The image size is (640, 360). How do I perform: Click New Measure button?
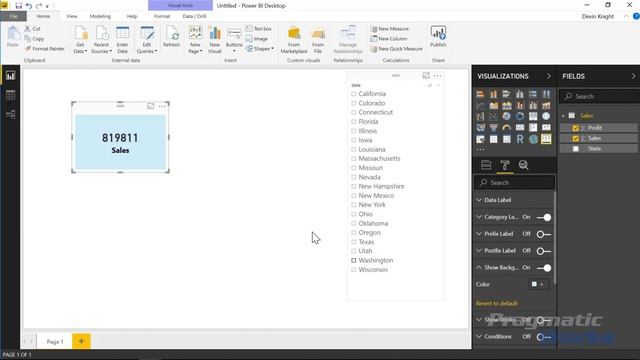click(x=390, y=29)
